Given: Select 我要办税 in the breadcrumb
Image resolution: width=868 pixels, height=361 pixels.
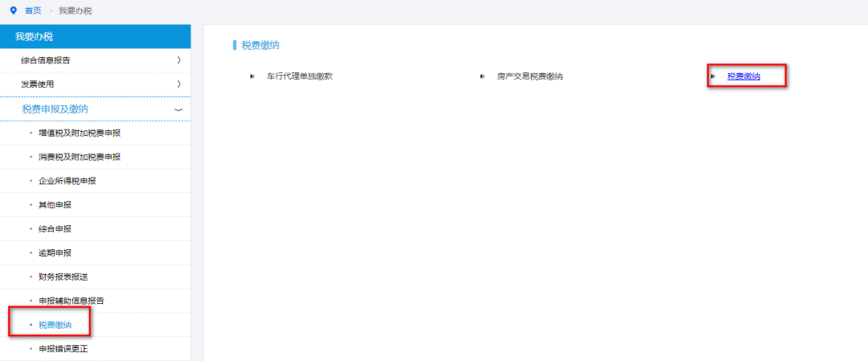Looking at the screenshot, I should [x=76, y=11].
